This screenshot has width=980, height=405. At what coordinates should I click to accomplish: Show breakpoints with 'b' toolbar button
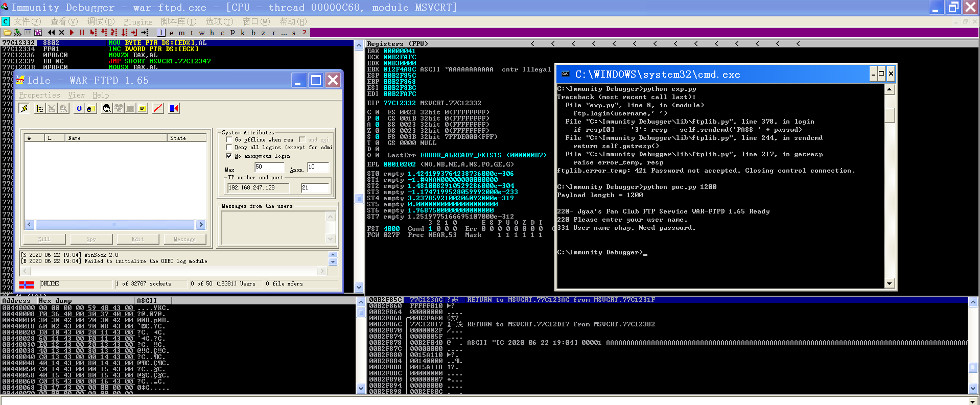(253, 33)
